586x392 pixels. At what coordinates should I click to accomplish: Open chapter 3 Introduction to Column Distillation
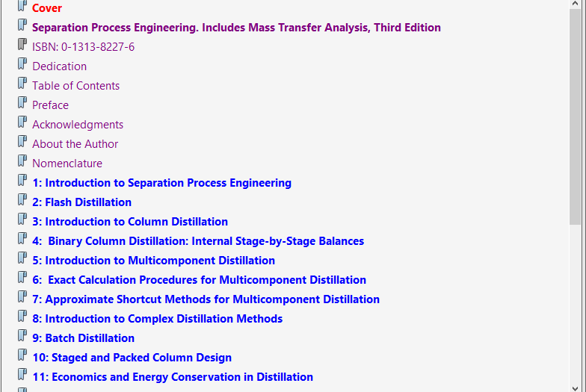tap(130, 222)
